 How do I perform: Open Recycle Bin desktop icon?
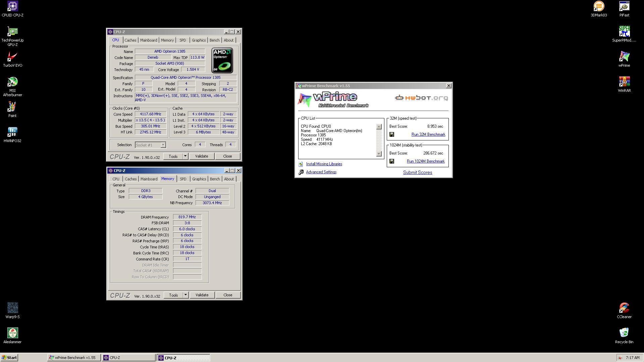pyautogui.click(x=624, y=336)
